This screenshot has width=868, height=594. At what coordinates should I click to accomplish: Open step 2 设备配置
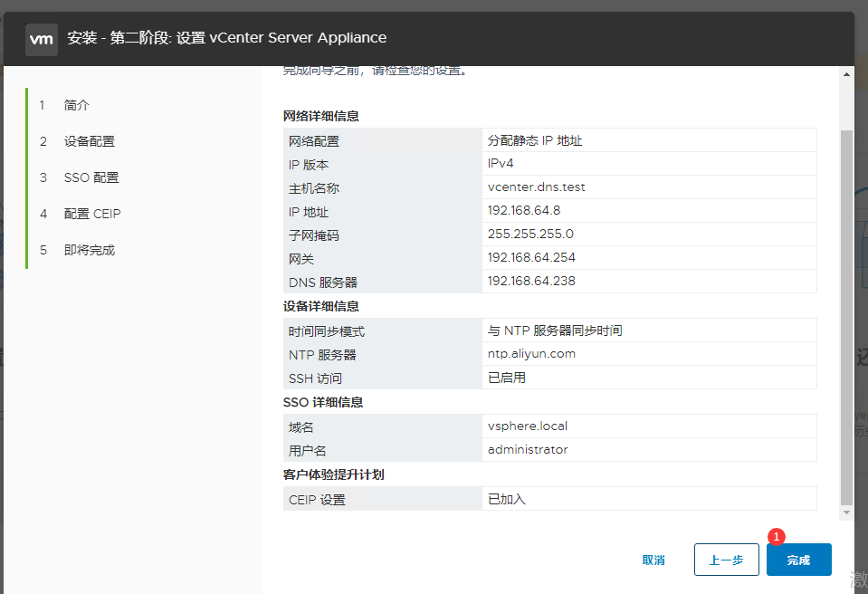[89, 141]
